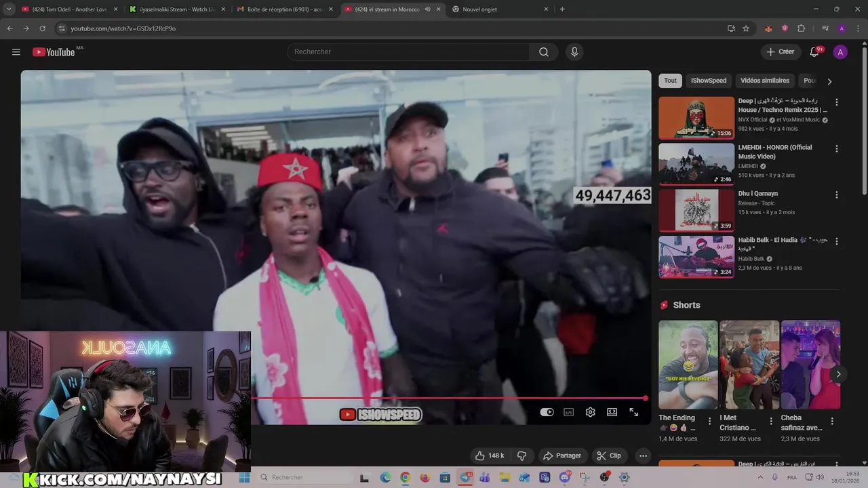Open the MetaMask fox extension

click(x=768, y=28)
